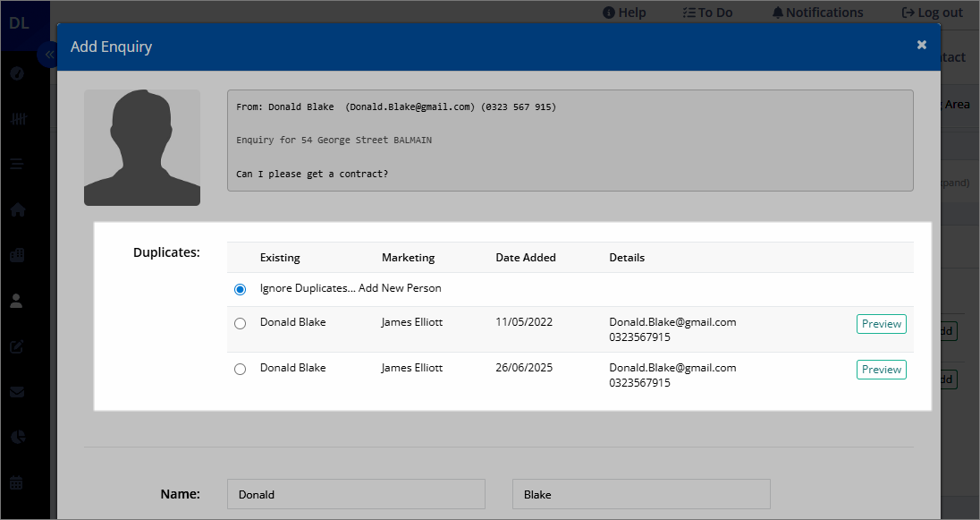Click the email in the 26/06/2025 row
This screenshot has height=520, width=980.
coord(672,368)
